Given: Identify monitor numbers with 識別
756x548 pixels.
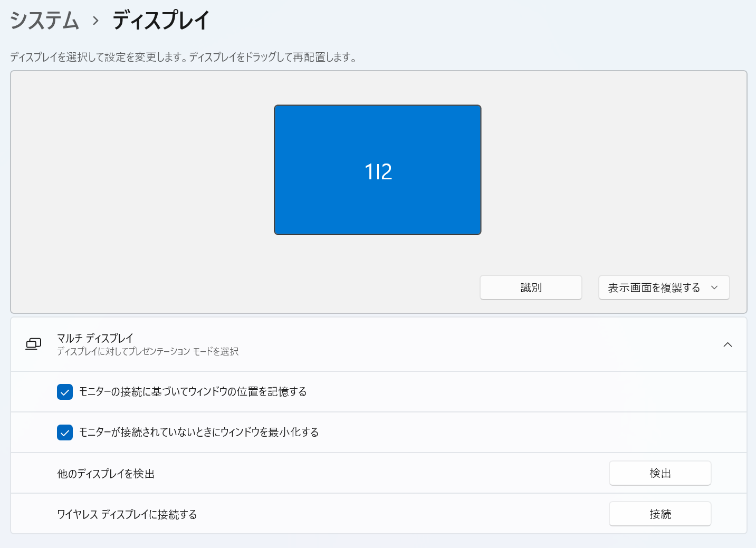Looking at the screenshot, I should click(x=530, y=287).
